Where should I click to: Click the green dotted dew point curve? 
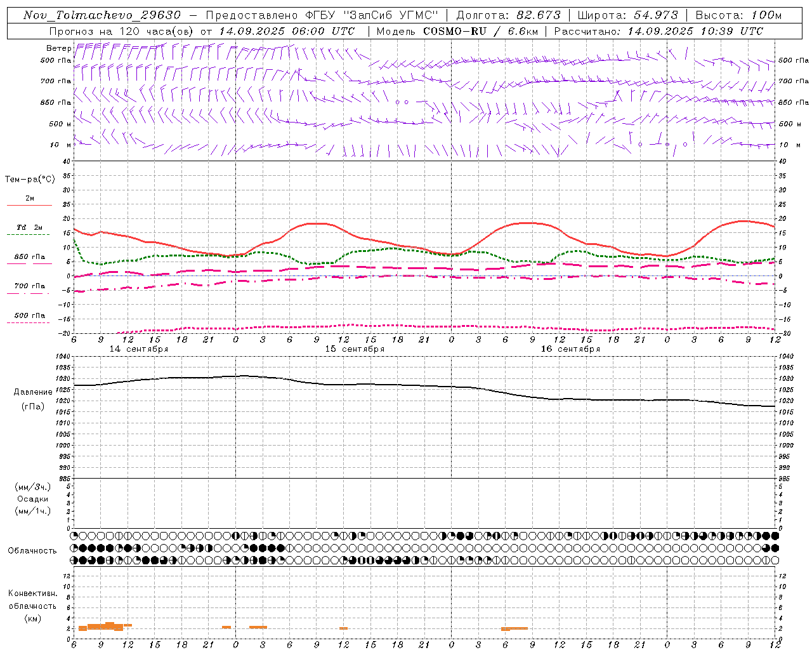pyautogui.click(x=393, y=248)
